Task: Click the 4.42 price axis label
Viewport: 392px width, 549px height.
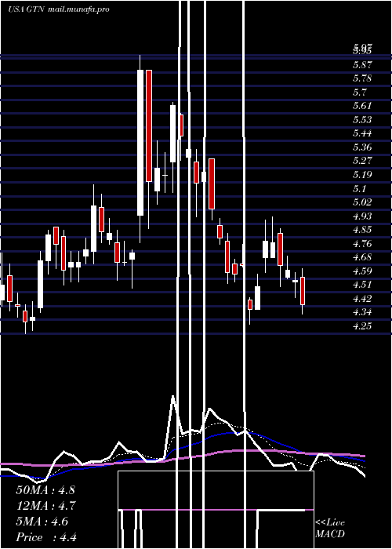Action: 362,299
